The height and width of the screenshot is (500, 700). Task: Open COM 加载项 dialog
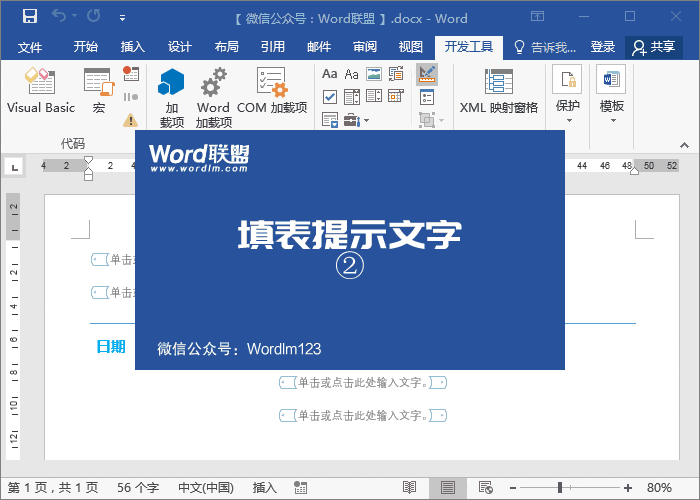(x=271, y=90)
